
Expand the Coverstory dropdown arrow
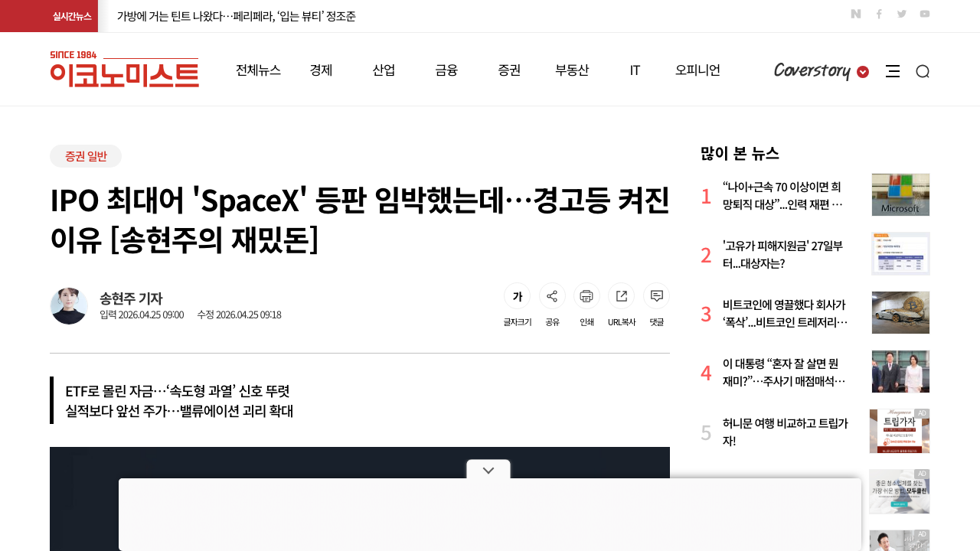[x=863, y=72]
